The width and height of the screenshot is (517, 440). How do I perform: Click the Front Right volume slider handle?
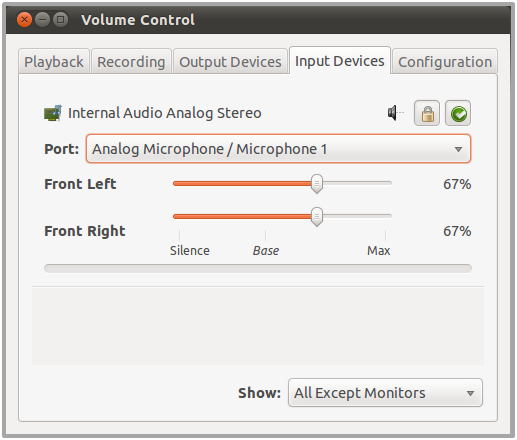pos(317,217)
